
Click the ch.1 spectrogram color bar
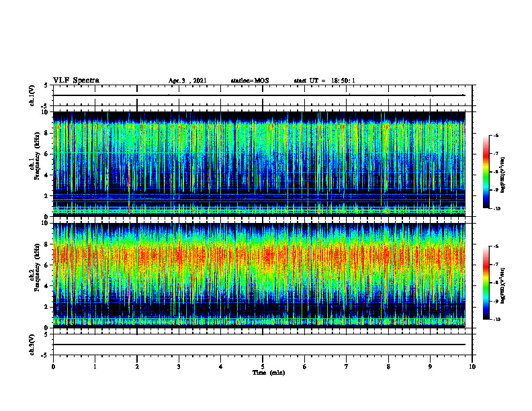point(486,172)
